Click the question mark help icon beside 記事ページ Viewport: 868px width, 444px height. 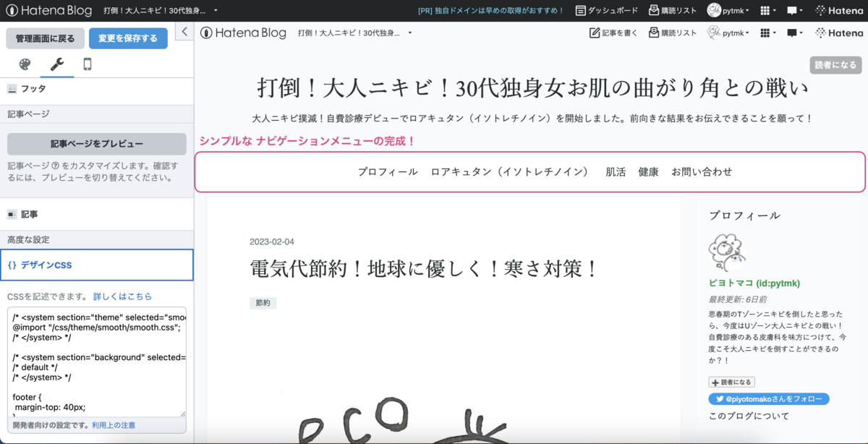(x=55, y=167)
